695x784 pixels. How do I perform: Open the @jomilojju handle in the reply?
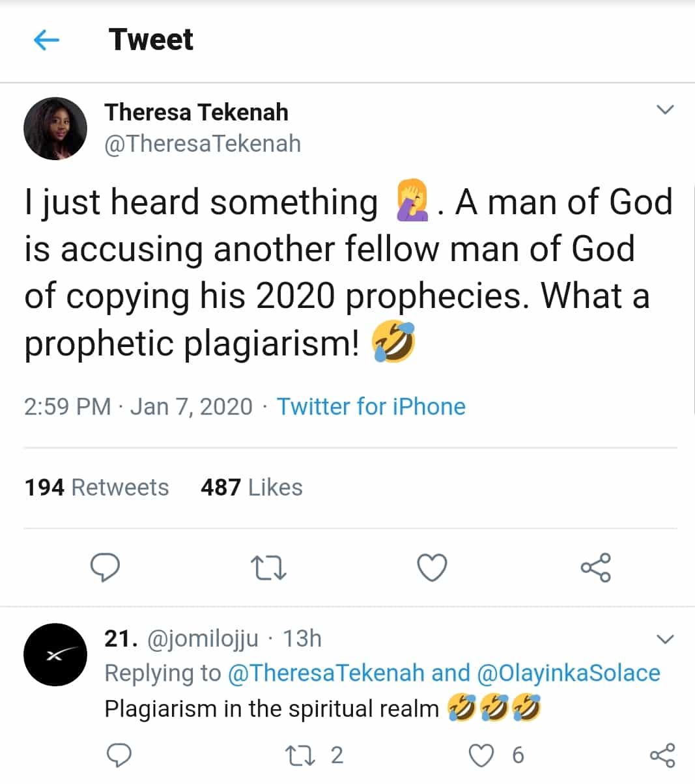203,639
